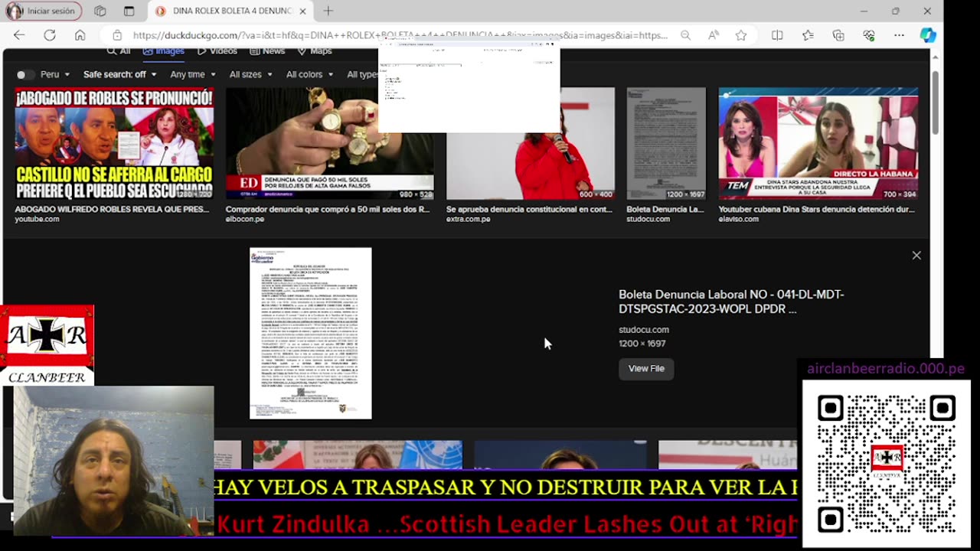The height and width of the screenshot is (551, 980).
Task: Expand the Any time filter dropdown
Action: coord(193,74)
